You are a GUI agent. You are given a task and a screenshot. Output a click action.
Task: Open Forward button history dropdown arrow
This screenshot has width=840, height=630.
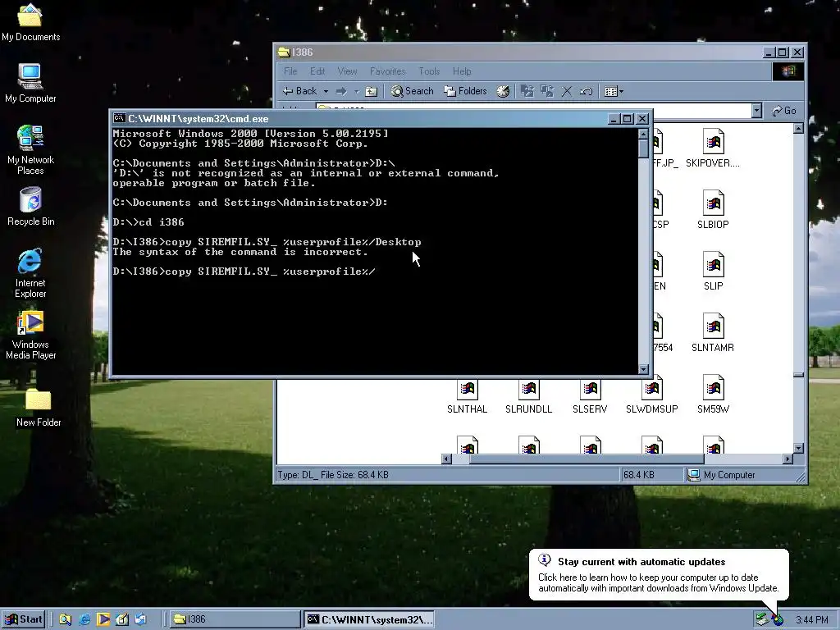tap(356, 92)
